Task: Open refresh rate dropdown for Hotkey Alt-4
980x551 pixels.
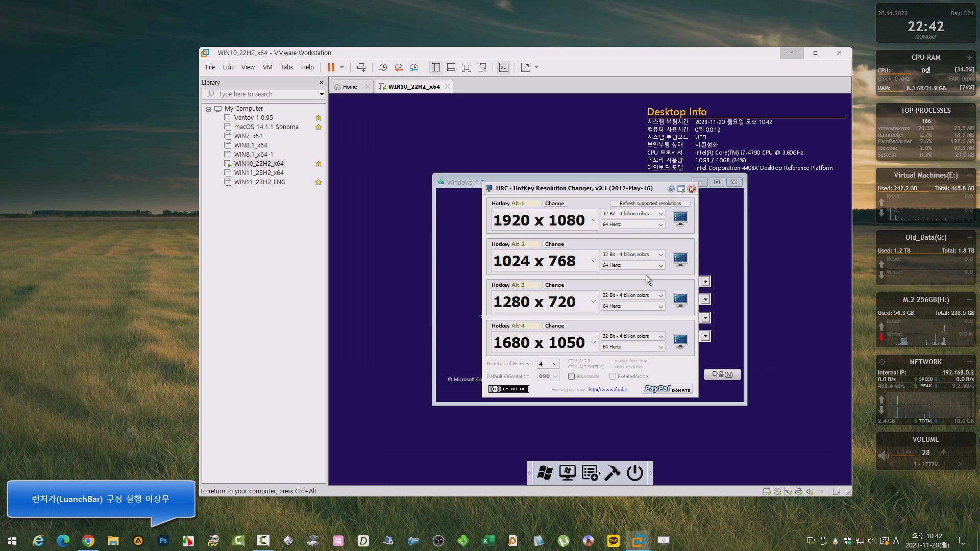Action: point(633,347)
